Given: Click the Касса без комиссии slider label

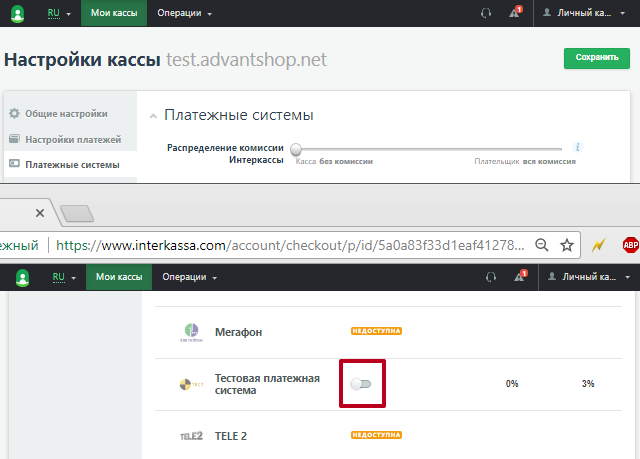Looking at the screenshot, I should pos(334,161).
